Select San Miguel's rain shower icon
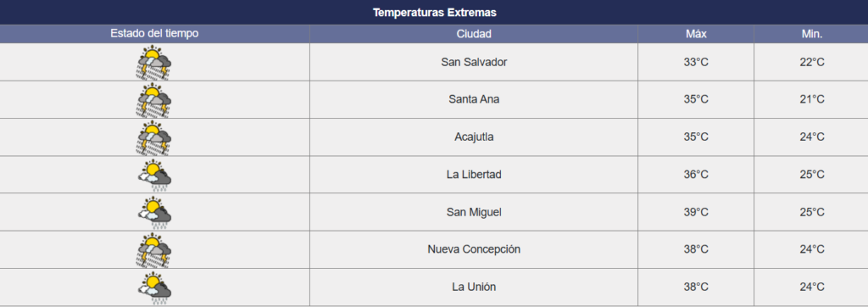Viewport: 868px width, 307px height. [154, 212]
